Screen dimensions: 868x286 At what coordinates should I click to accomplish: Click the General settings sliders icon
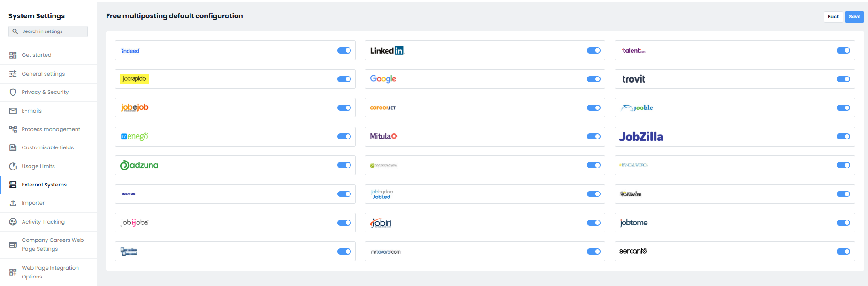(13, 74)
